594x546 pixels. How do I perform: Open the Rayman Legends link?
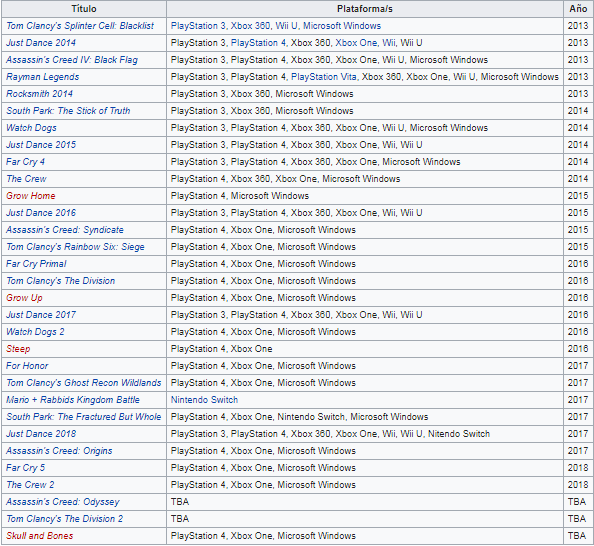[42, 77]
